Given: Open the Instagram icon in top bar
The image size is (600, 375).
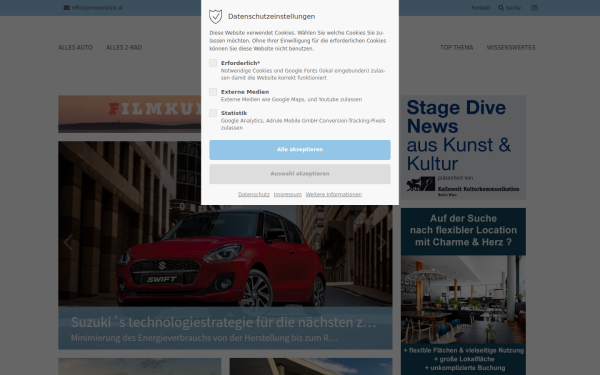Looking at the screenshot, I should (x=534, y=8).
